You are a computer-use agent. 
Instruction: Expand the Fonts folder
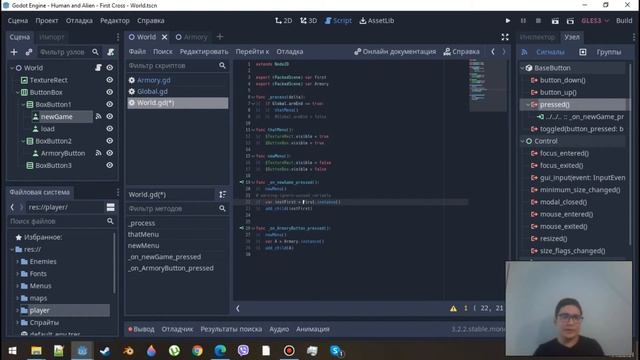tap(18, 274)
